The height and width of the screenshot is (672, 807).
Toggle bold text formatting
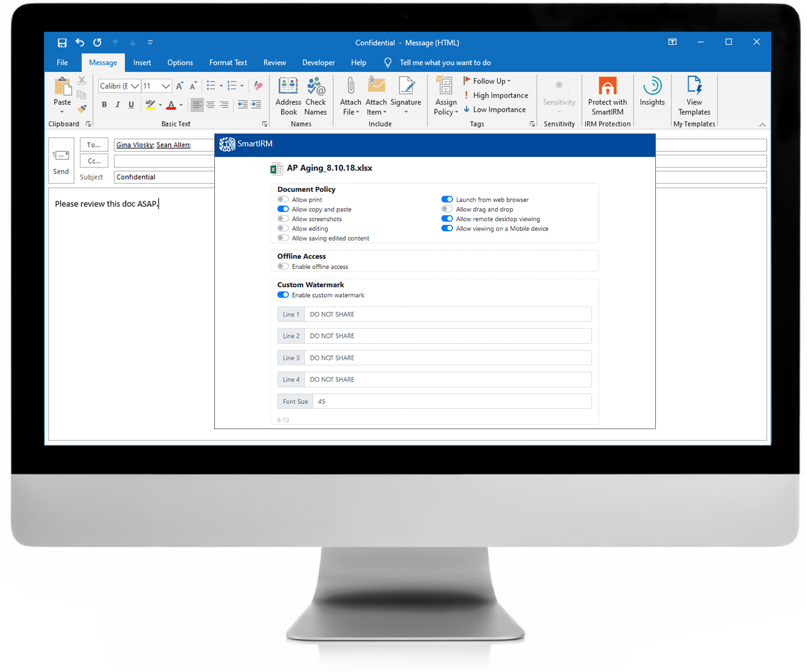pos(104,105)
